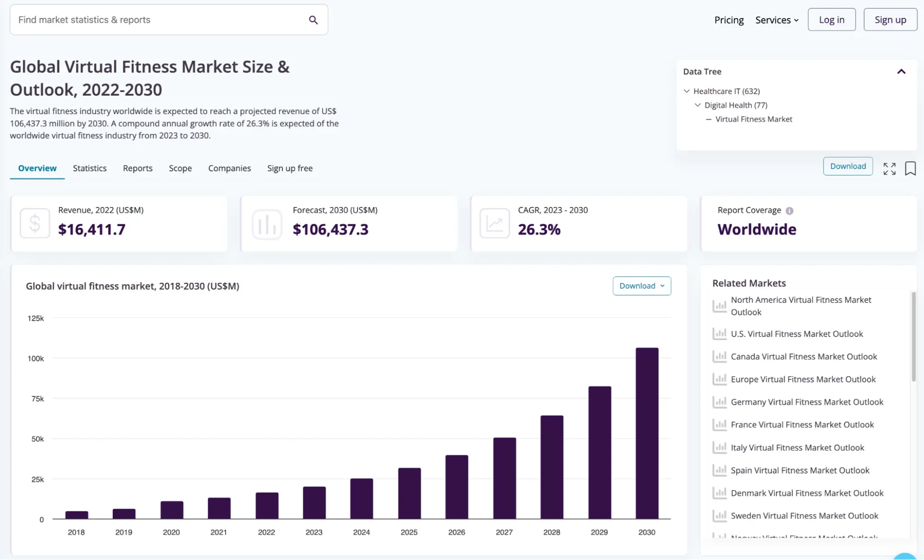Click the 2026 bar in chart
The height and width of the screenshot is (560, 924).
tap(457, 487)
